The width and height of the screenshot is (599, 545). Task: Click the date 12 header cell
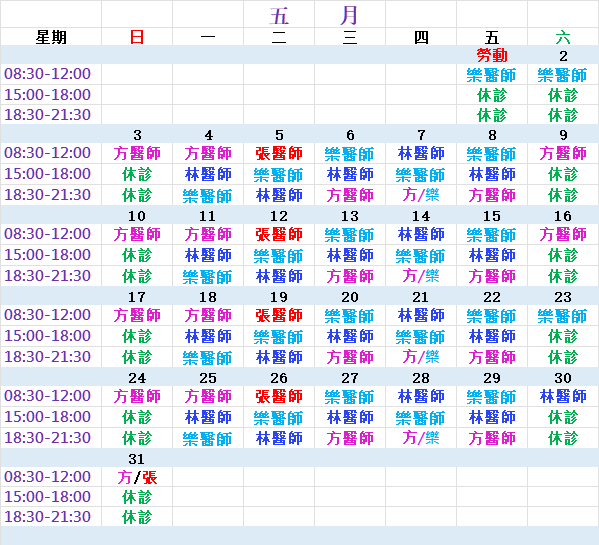tap(279, 216)
